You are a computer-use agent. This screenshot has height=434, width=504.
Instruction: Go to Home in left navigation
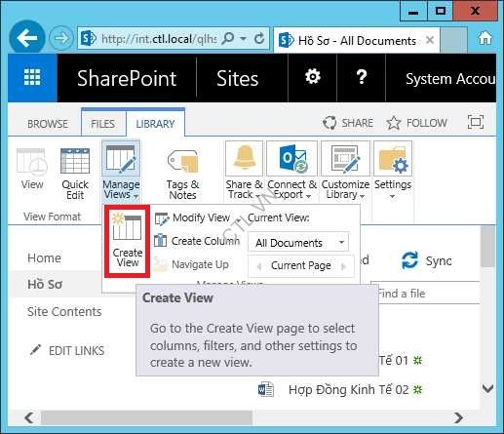point(44,258)
